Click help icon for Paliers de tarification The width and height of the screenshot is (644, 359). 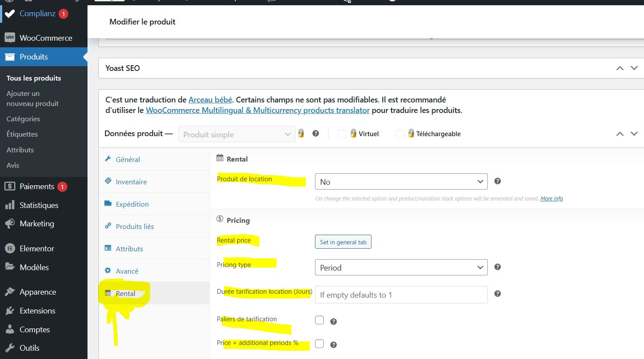tap(333, 322)
